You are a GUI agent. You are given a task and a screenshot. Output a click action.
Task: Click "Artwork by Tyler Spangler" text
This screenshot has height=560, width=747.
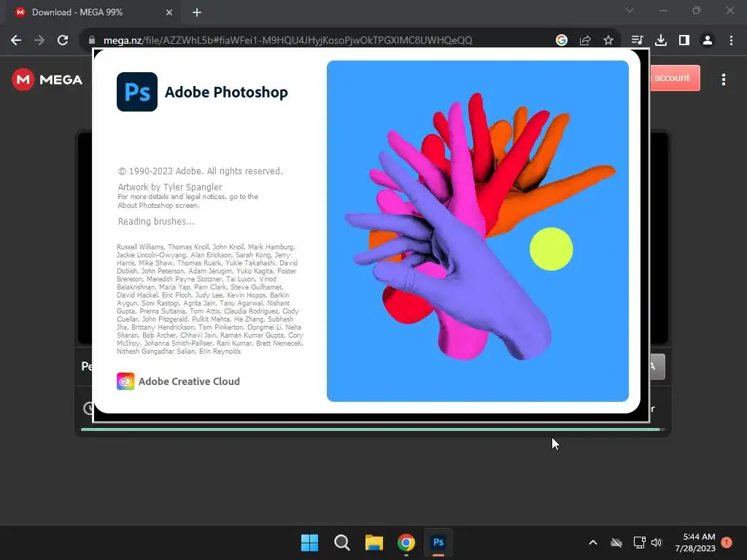click(x=169, y=187)
